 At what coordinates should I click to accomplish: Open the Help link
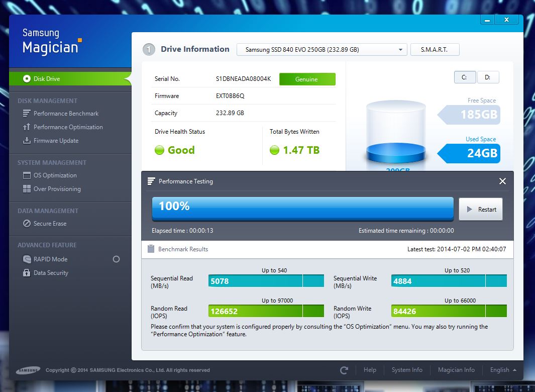click(x=370, y=370)
